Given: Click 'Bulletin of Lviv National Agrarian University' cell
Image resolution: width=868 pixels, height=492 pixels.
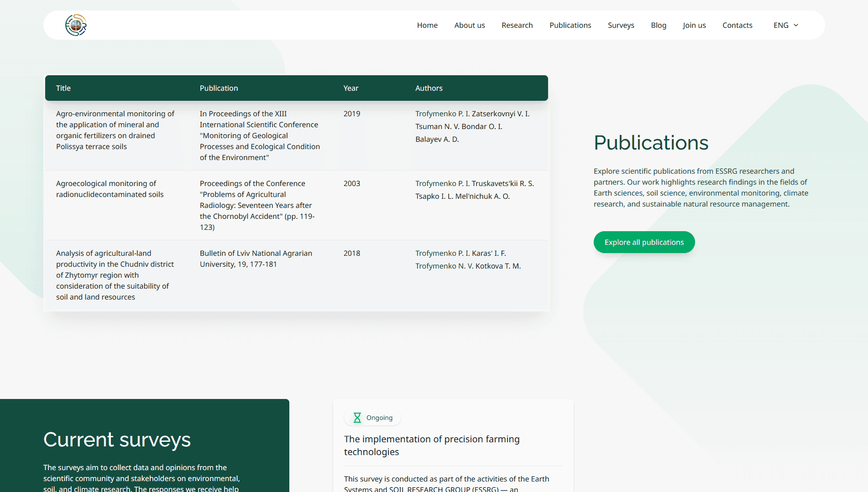Looking at the screenshot, I should (x=256, y=259).
